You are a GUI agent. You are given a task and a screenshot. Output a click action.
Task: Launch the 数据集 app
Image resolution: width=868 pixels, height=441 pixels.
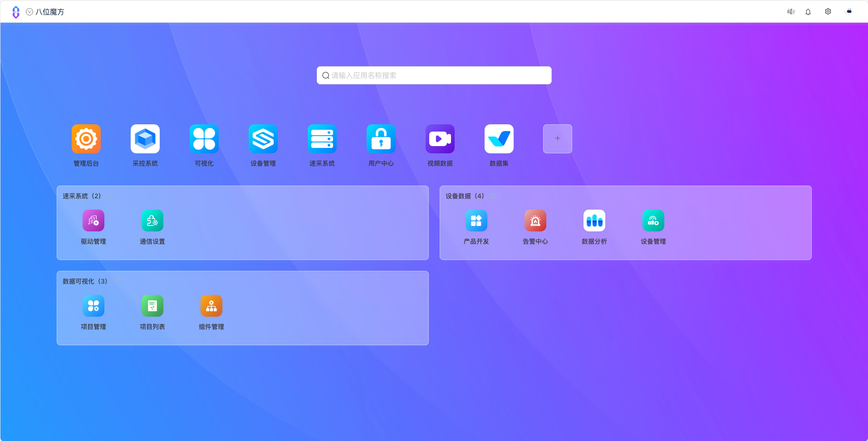click(499, 139)
